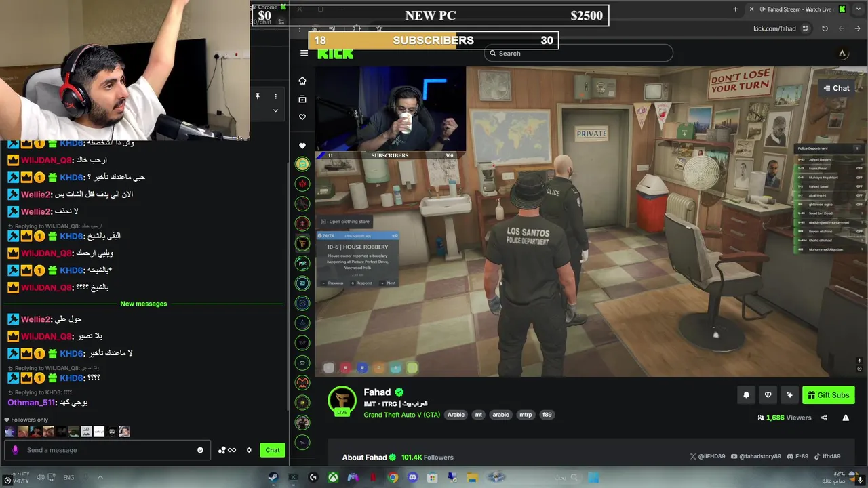Open Fahad's LIVE profile avatar
Image resolution: width=868 pixels, height=488 pixels.
342,401
